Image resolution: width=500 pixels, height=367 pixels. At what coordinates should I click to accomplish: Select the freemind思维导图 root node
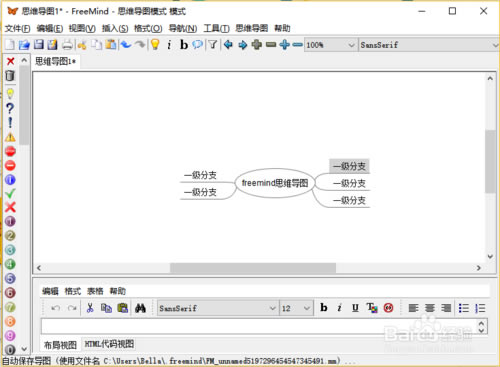coord(275,183)
